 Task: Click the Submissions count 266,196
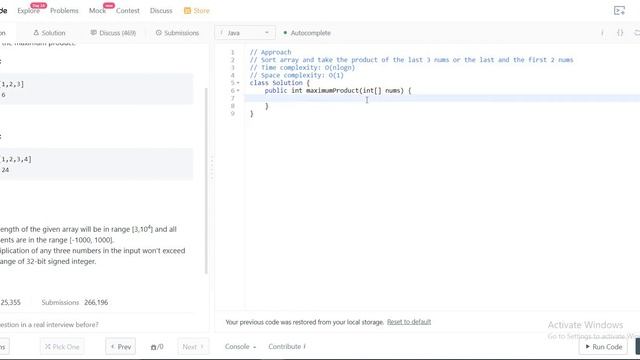pyautogui.click(x=96, y=302)
